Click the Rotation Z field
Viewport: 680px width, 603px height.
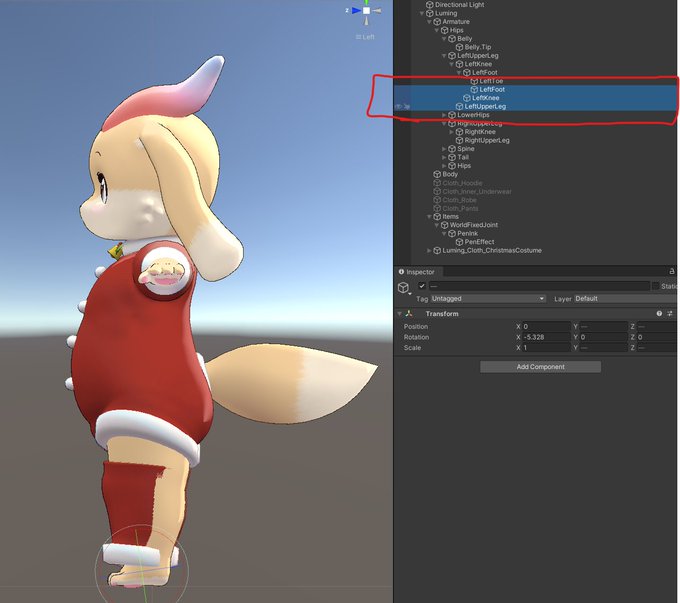click(657, 337)
